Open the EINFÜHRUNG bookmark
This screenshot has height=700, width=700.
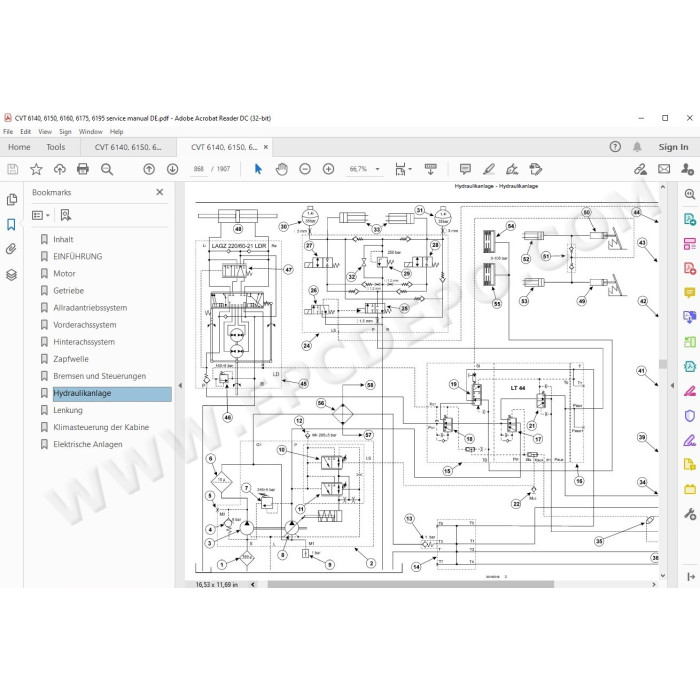point(78,256)
